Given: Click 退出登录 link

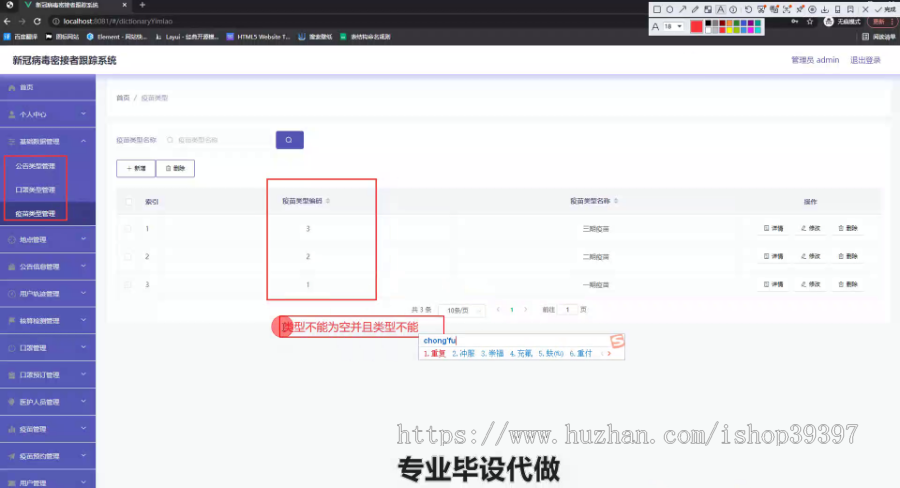Looking at the screenshot, I should (x=865, y=60).
